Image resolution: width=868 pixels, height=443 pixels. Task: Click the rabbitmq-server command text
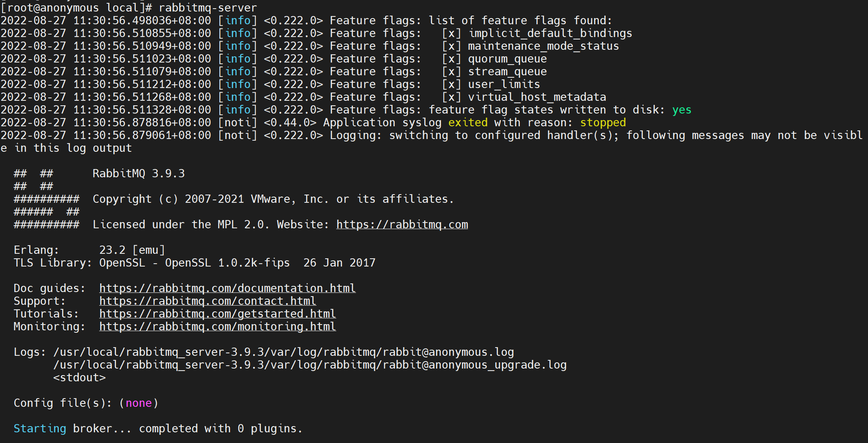(x=207, y=8)
